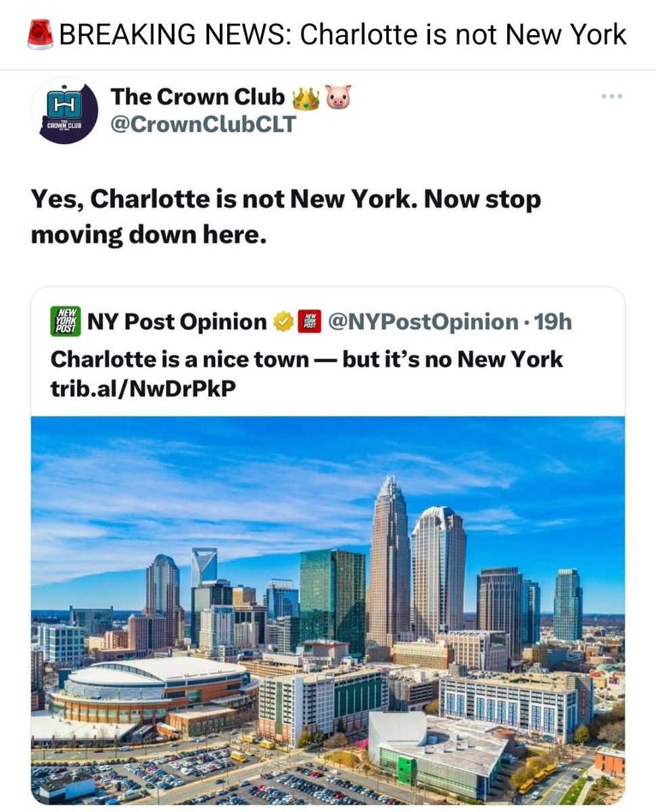The image size is (656, 812).
Task: Click the crown emoji beside Crown Club
Action: [x=305, y=98]
